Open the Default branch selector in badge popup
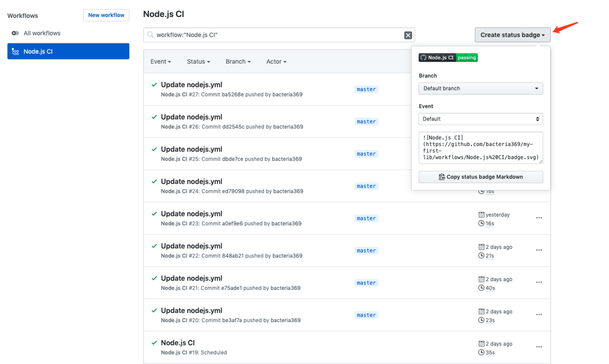Image resolution: width=609 pixels, height=364 pixels. pos(481,89)
